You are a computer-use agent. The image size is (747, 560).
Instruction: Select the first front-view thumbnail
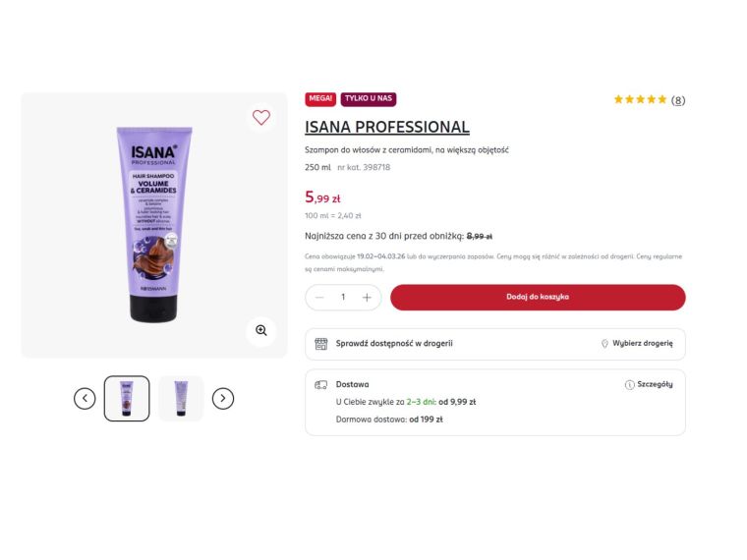click(x=127, y=399)
